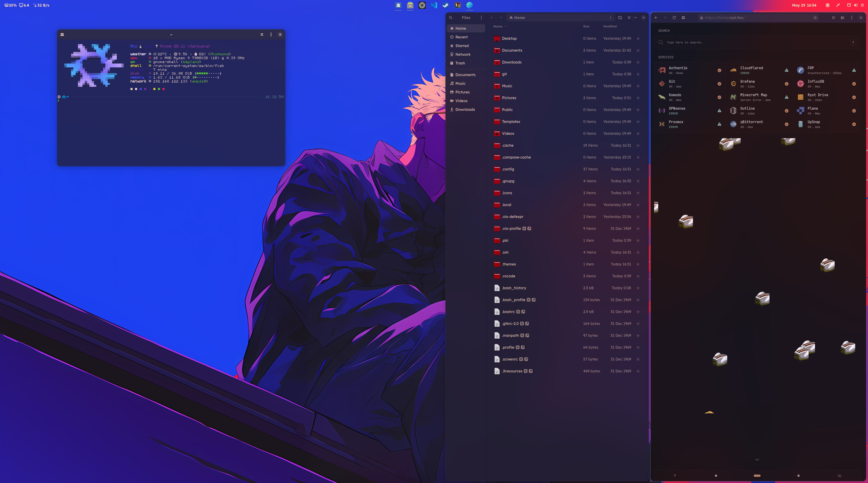Screen dimensions: 868x483
Task: Star the Desktop folder
Action: (638, 38)
